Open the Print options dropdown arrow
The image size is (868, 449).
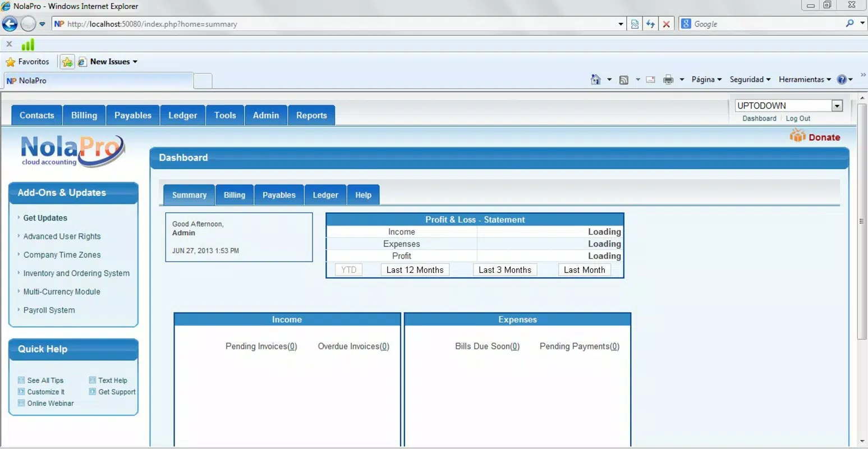[x=682, y=80]
